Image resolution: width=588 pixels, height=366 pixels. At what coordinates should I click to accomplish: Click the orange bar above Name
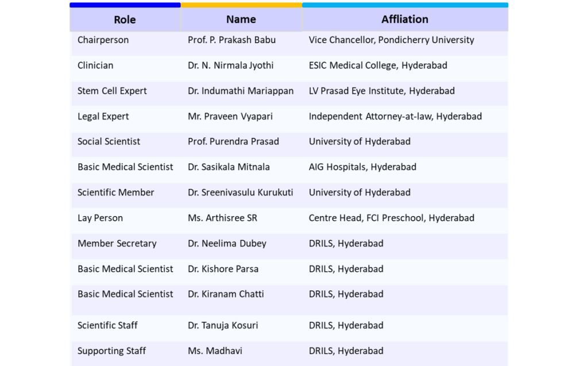[x=241, y=5]
